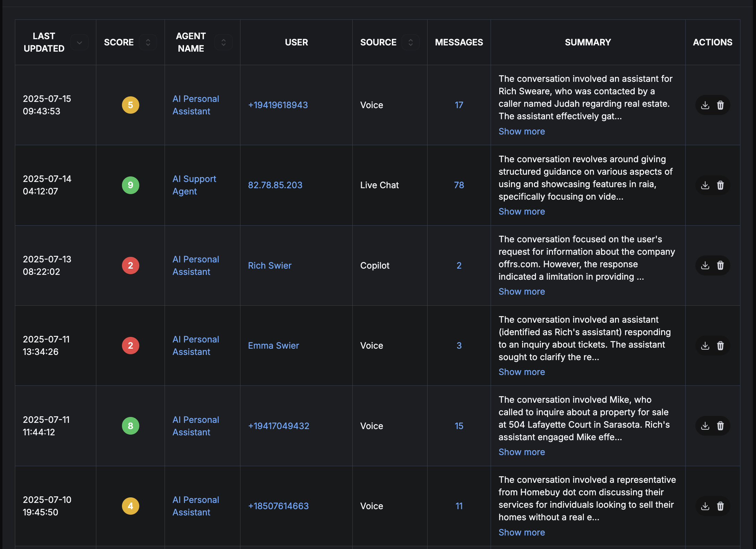
Task: Click the green score 9 badge
Action: [130, 185]
